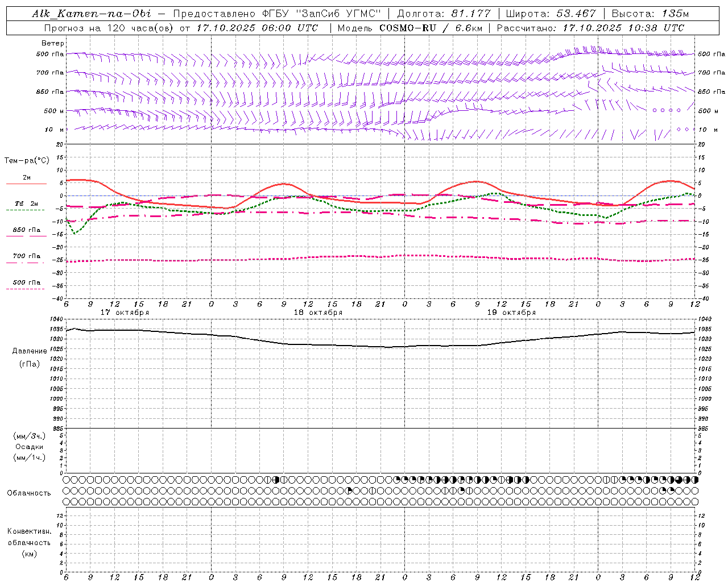The height and width of the screenshot is (582, 728).
Task: Select the 2м temperature legend entry
Action: pyautogui.click(x=27, y=178)
